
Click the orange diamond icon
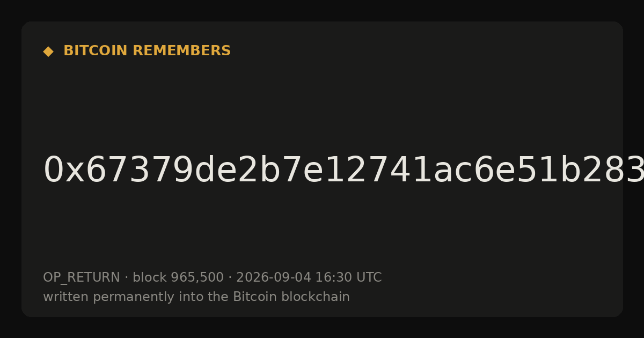pyautogui.click(x=48, y=52)
